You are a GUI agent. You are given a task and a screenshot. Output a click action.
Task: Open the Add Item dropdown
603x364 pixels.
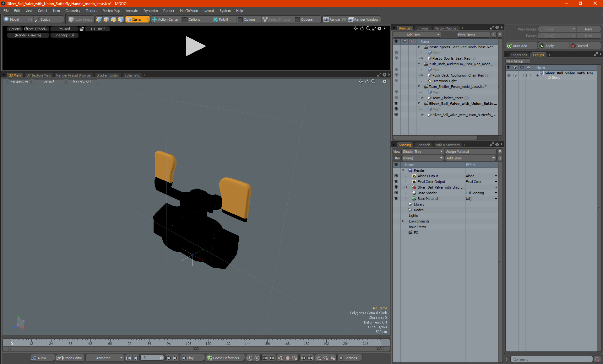point(416,35)
